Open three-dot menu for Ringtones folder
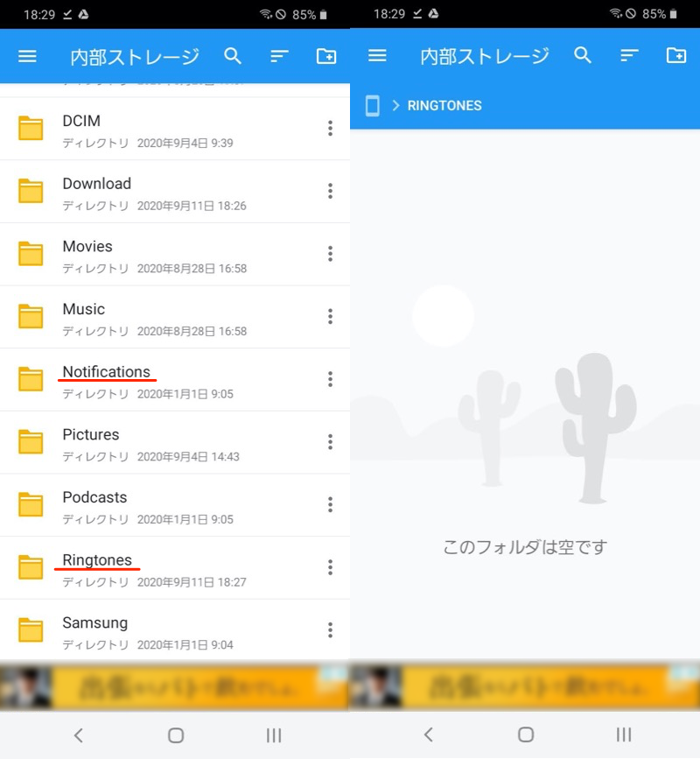This screenshot has height=759, width=700. coord(330,567)
